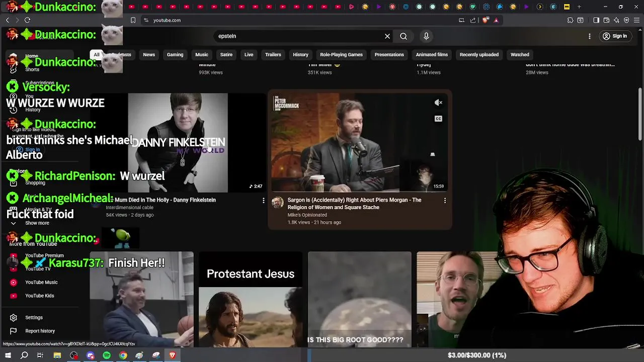Open the 'Mum Died in The Holly' video title
Screen dimensions: 644x362
[165, 200]
